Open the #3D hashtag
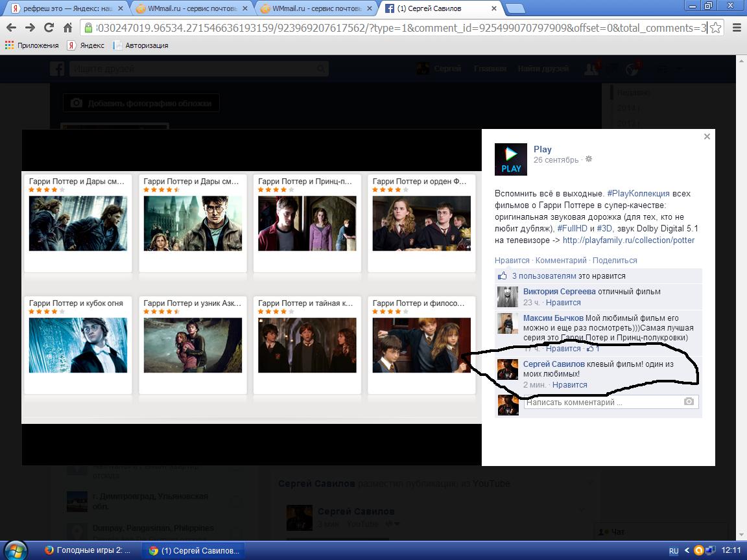The width and height of the screenshot is (747, 560). pos(604,229)
